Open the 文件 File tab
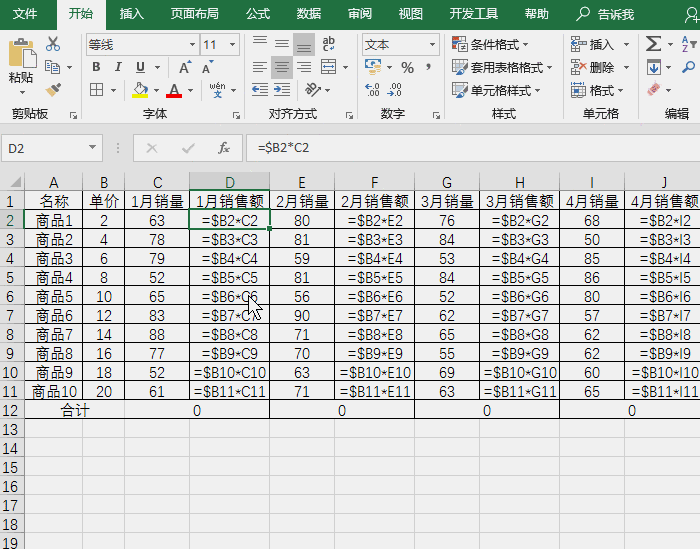This screenshot has width=700, height=549. 25,14
